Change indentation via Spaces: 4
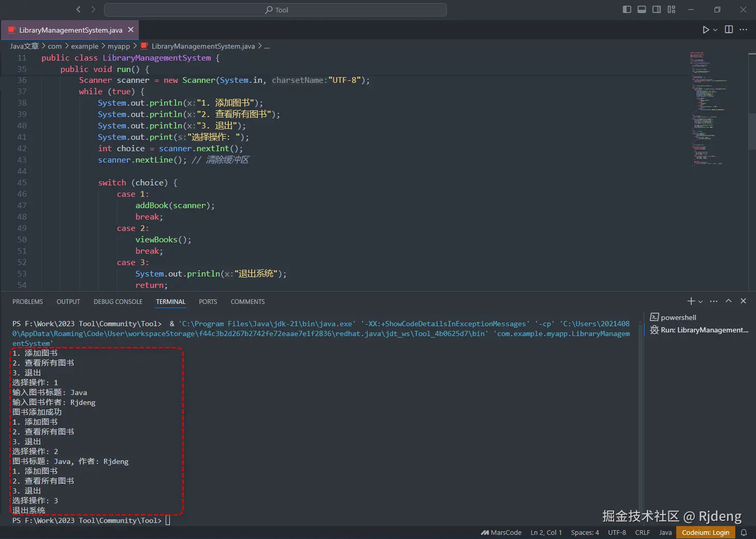Image resolution: width=756 pixels, height=539 pixels. 585,532
